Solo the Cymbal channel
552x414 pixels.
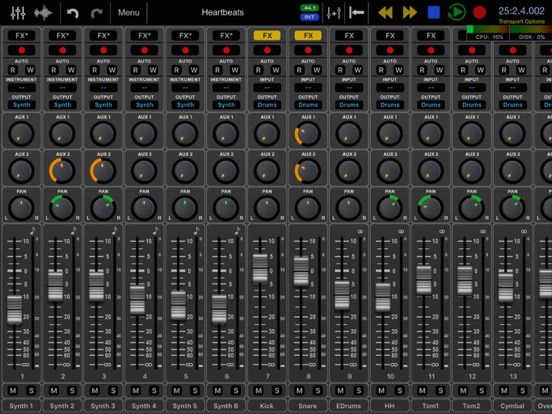click(522, 391)
